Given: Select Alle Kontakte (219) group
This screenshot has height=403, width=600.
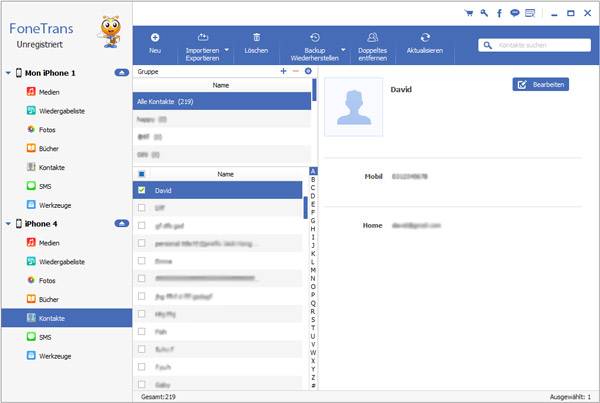Looking at the screenshot, I should 222,101.
